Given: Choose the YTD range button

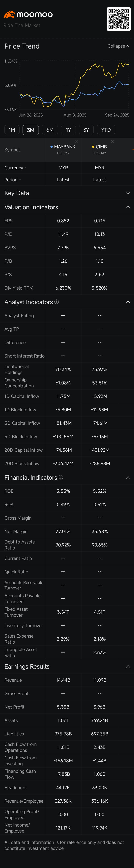Looking at the screenshot, I should click(106, 130).
